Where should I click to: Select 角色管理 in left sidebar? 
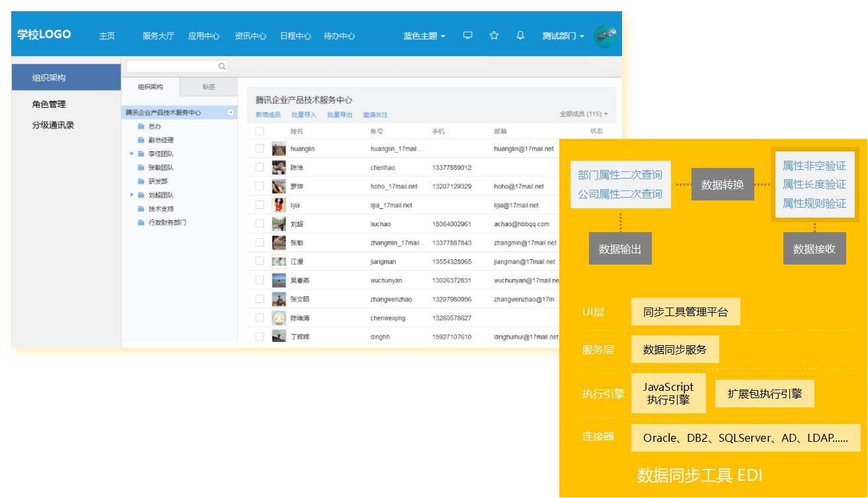pyautogui.click(x=49, y=104)
